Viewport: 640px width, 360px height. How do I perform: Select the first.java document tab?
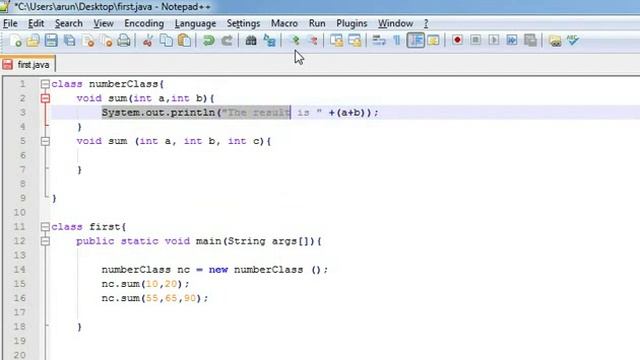28,64
